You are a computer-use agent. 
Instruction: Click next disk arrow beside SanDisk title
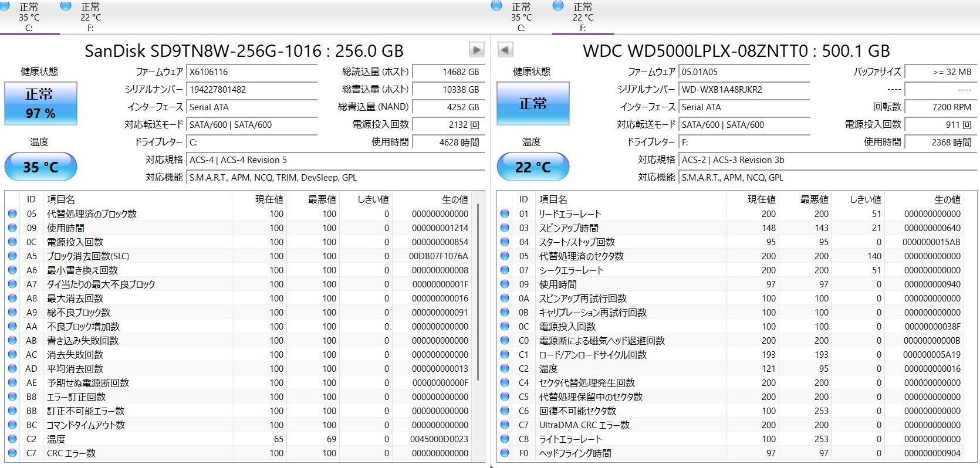pyautogui.click(x=476, y=50)
